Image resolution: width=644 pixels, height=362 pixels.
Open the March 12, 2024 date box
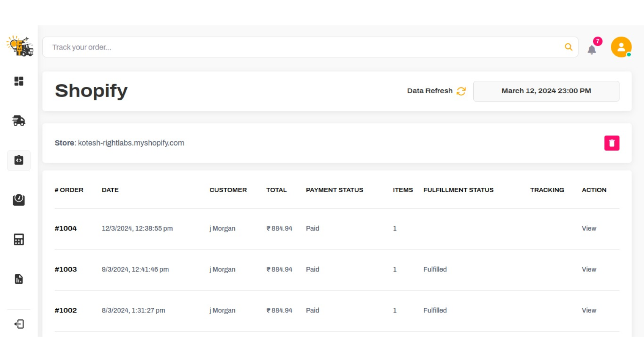(x=546, y=91)
